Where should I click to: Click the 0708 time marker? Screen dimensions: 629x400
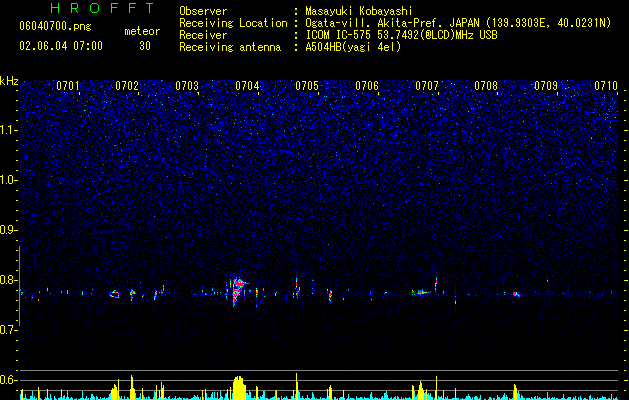click(486, 85)
